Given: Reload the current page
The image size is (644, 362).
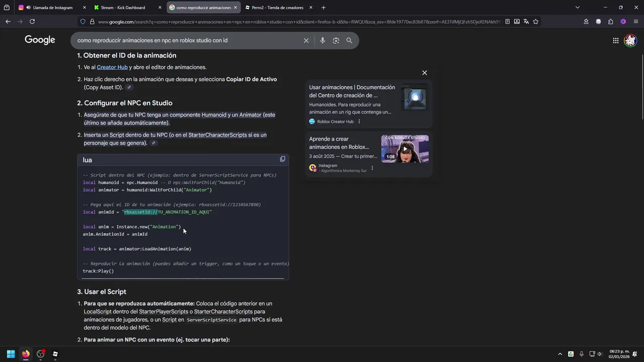Looking at the screenshot, I should (x=32, y=22).
